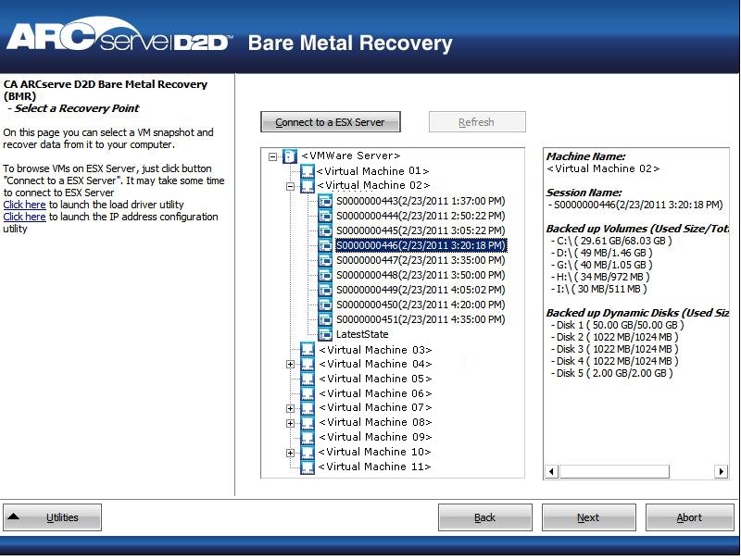Viewport: 741px width, 560px height.
Task: Select Virtual Machine 02 label in the tree
Action: 373,185
